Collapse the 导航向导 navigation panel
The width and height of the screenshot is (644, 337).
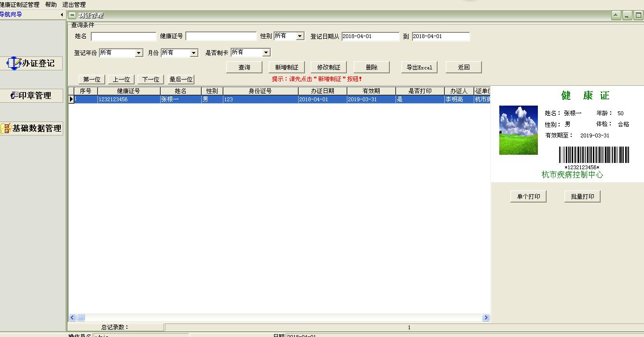tap(61, 14)
